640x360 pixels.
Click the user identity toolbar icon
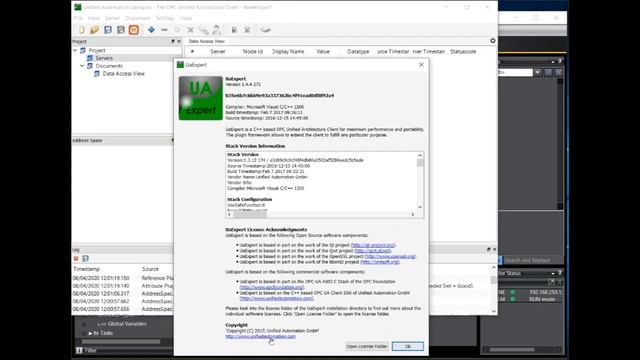tap(216, 30)
